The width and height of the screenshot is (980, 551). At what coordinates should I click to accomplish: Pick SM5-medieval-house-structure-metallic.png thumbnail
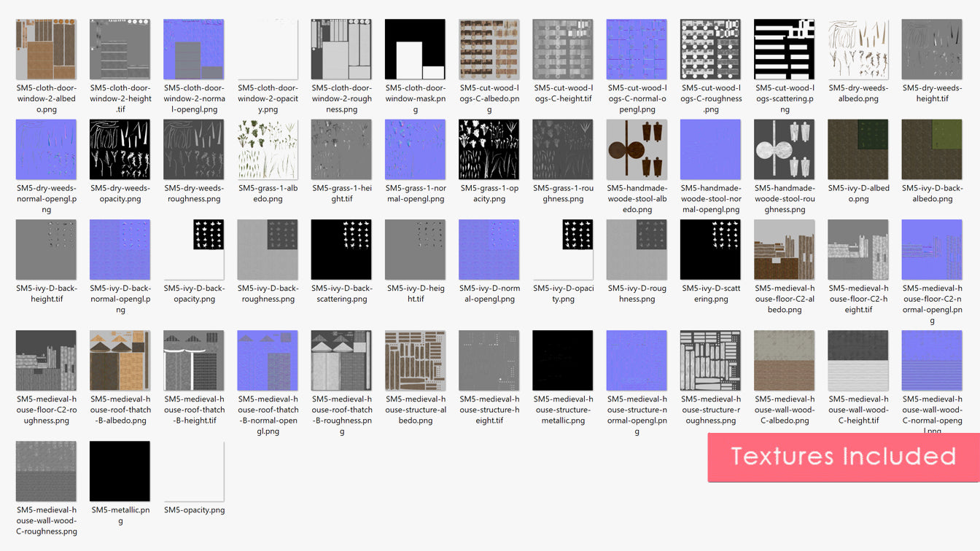563,361
